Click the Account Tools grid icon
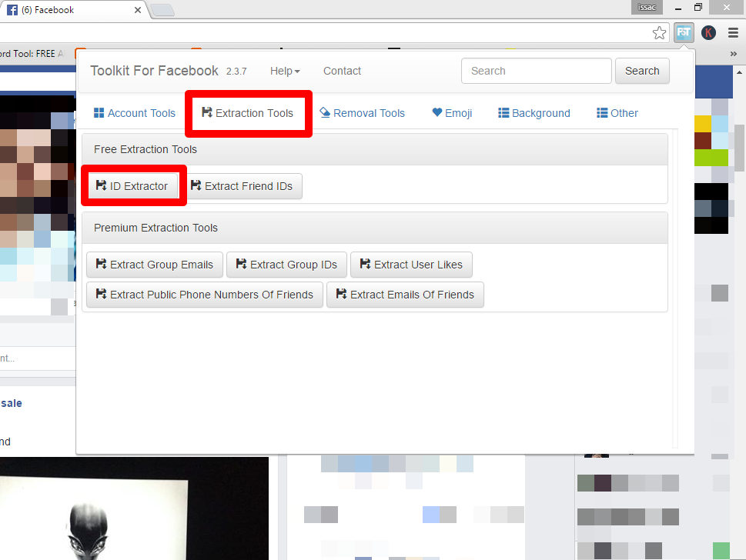The height and width of the screenshot is (560, 746). [x=99, y=112]
